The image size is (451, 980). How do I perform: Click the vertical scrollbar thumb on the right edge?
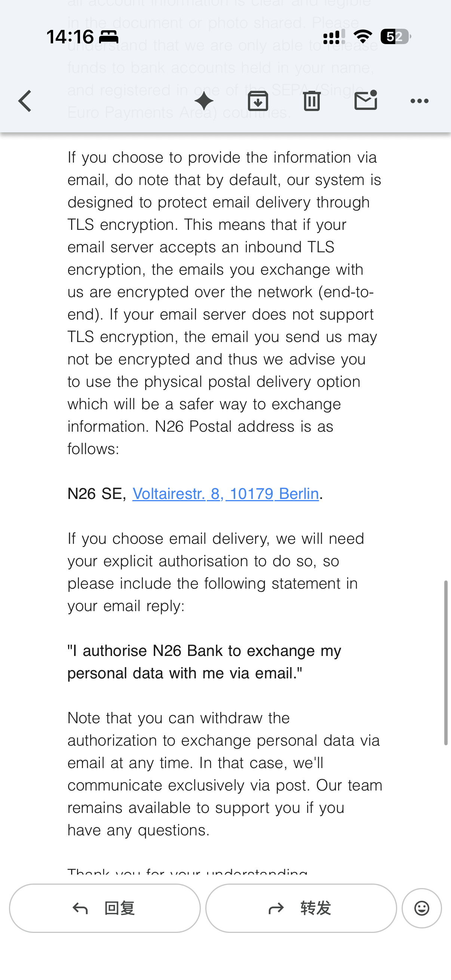[446, 662]
